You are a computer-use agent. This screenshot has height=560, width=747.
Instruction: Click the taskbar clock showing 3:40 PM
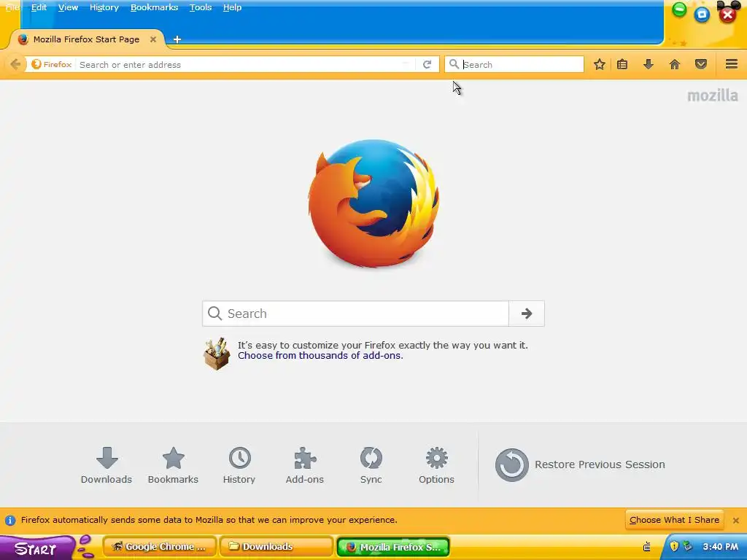tap(720, 547)
